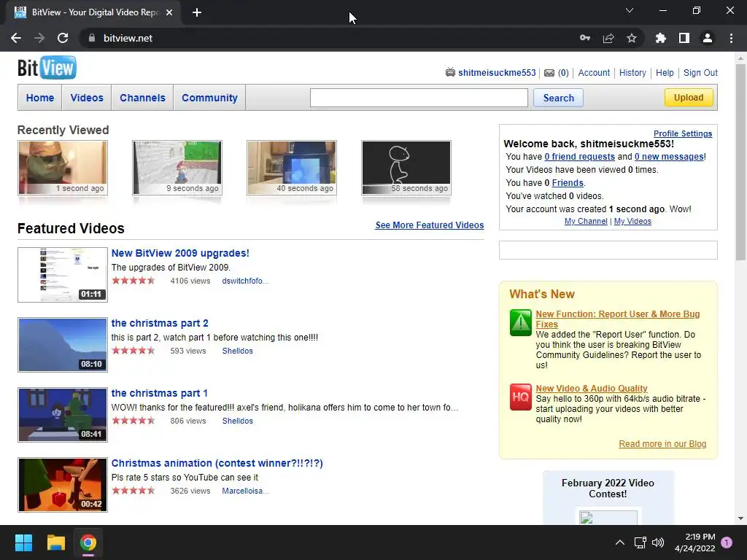
Task: Open thumbnail viewed 40 seconds ago
Action: (292, 168)
